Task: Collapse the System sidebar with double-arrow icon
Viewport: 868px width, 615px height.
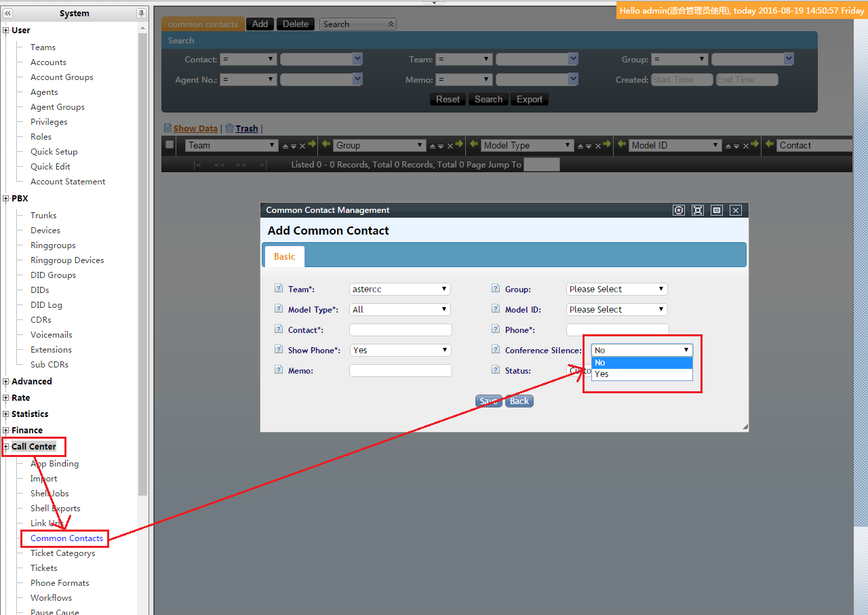Action: pos(7,14)
